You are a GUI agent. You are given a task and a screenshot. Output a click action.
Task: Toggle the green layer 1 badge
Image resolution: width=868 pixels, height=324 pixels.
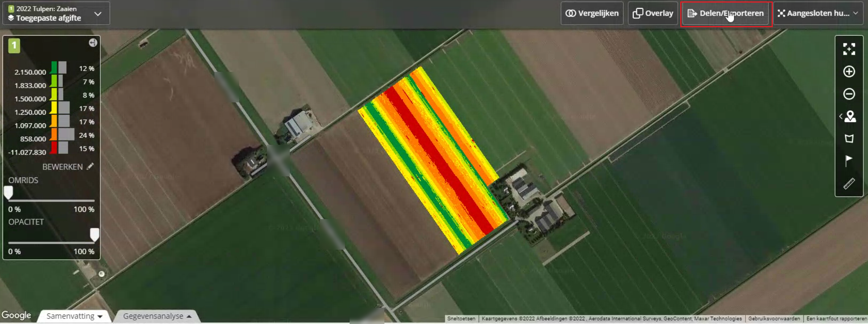tap(14, 46)
